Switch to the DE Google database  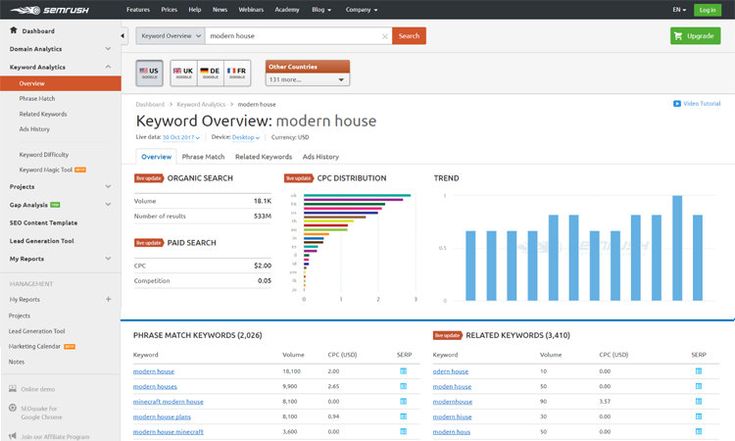(210, 73)
